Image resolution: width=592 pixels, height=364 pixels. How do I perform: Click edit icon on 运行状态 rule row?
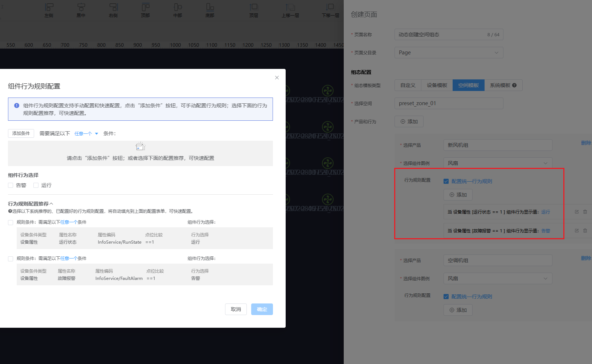point(577,212)
